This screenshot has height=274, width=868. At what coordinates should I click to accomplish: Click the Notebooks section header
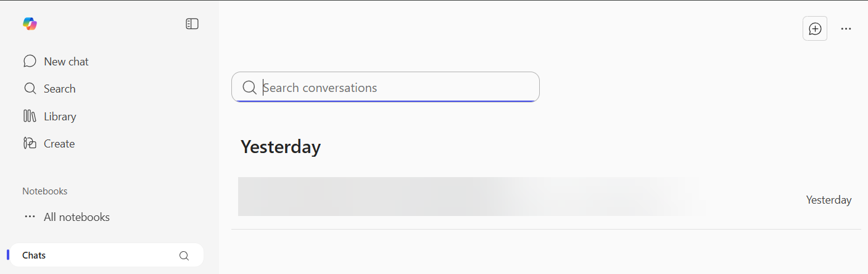click(45, 191)
